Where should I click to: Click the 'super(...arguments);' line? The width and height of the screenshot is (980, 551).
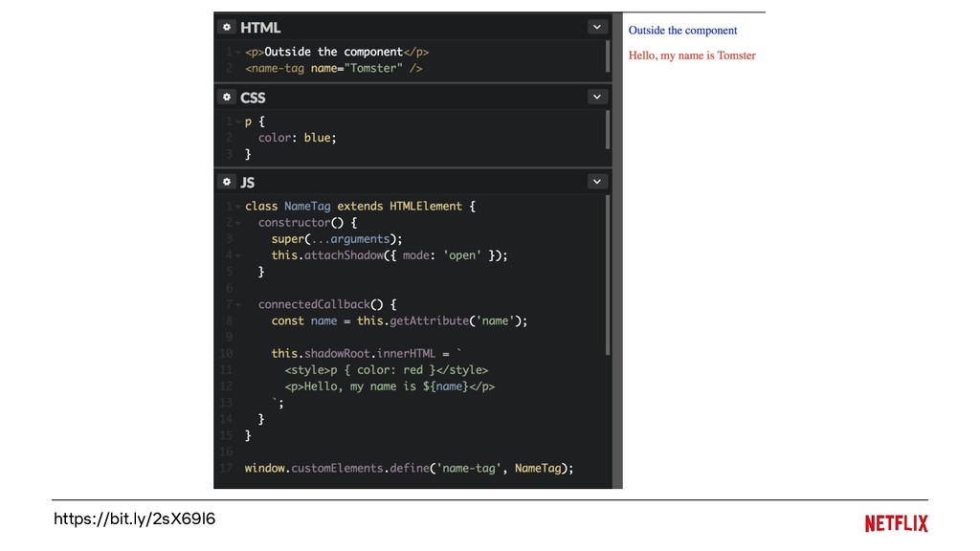coord(336,238)
